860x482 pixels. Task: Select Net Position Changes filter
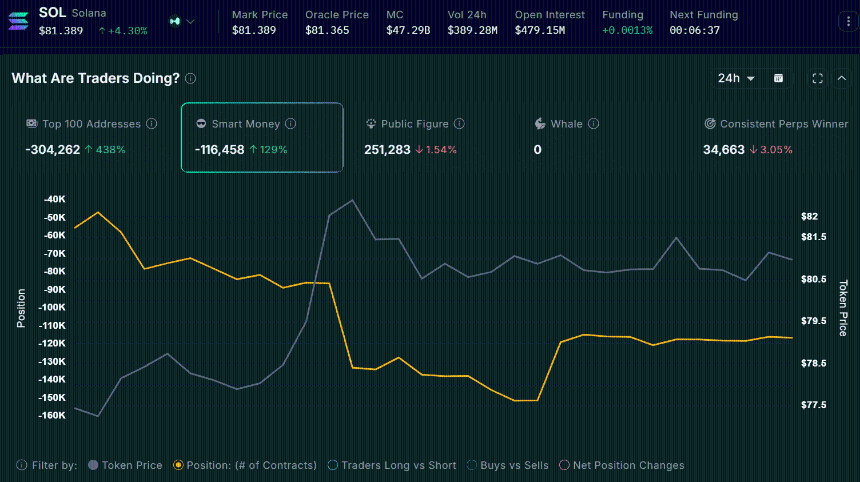pos(621,465)
